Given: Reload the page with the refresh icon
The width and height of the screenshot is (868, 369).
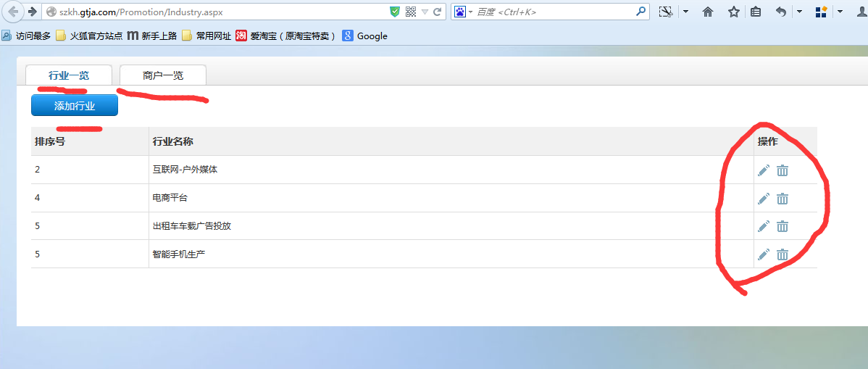Looking at the screenshot, I should click(438, 12).
